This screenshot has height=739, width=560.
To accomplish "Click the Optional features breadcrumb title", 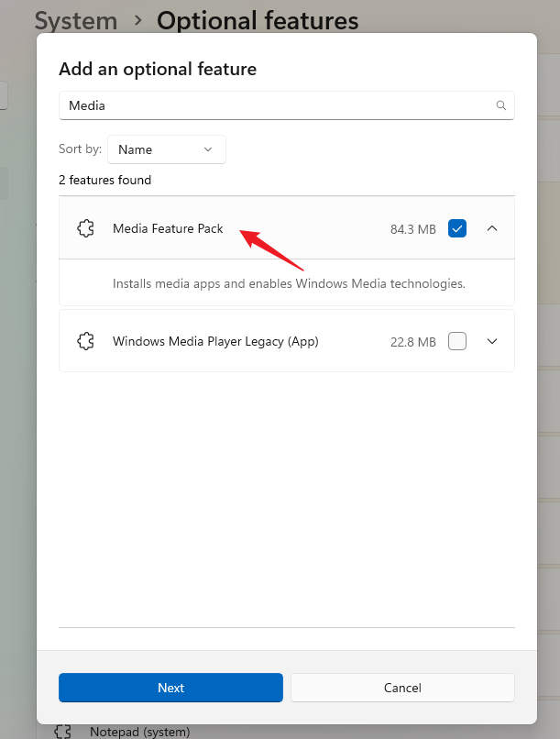I will tap(258, 21).
